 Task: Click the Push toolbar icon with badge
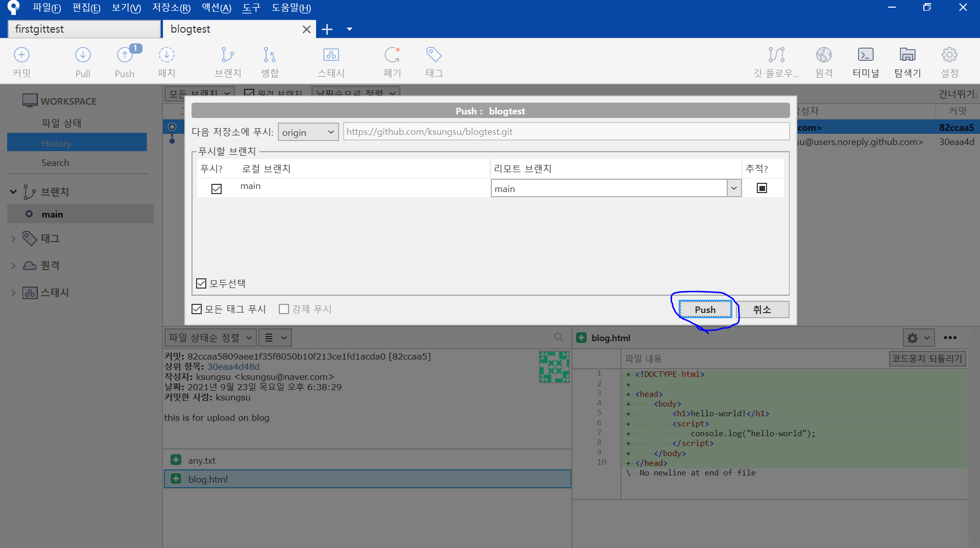click(x=125, y=55)
